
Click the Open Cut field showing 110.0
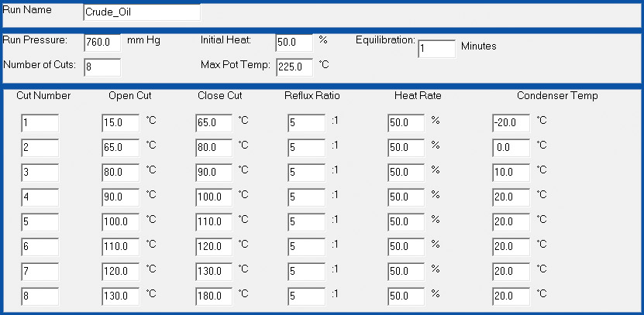121,246
